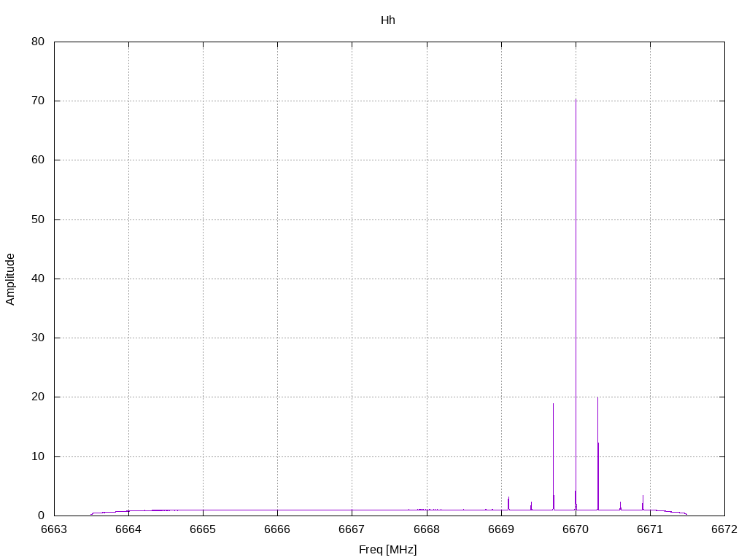
Task: Click the y-axis tick label 40
Action: pos(38,279)
